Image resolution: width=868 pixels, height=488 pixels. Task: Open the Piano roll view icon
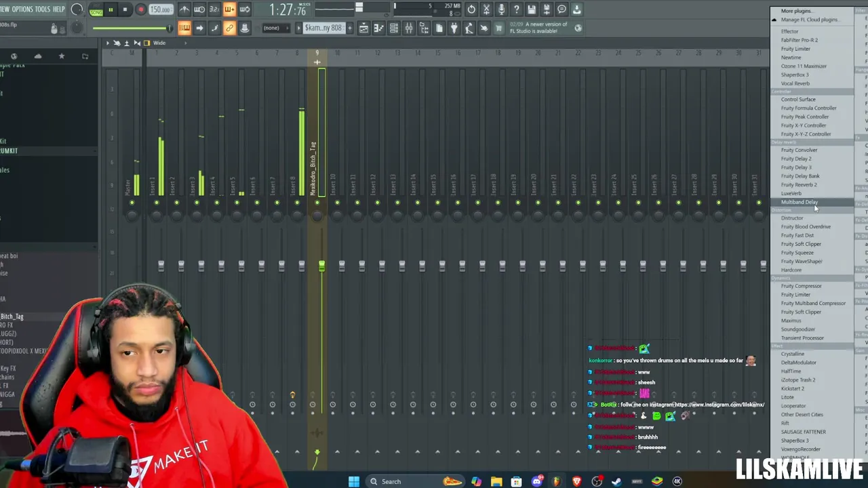pyautogui.click(x=378, y=28)
